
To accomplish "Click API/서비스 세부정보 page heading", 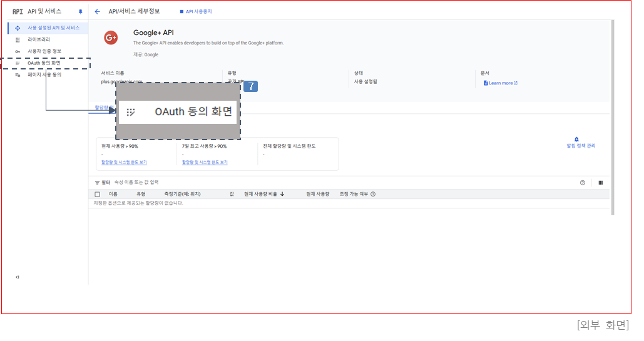I will (x=135, y=11).
